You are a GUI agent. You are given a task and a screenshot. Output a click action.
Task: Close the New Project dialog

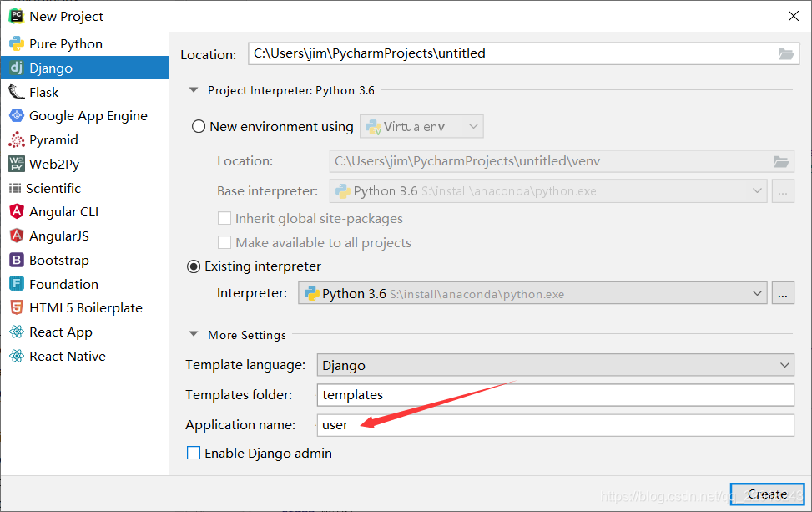point(794,16)
